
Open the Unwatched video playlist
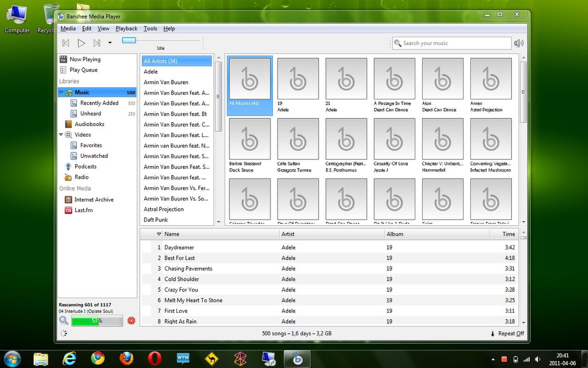pos(94,156)
